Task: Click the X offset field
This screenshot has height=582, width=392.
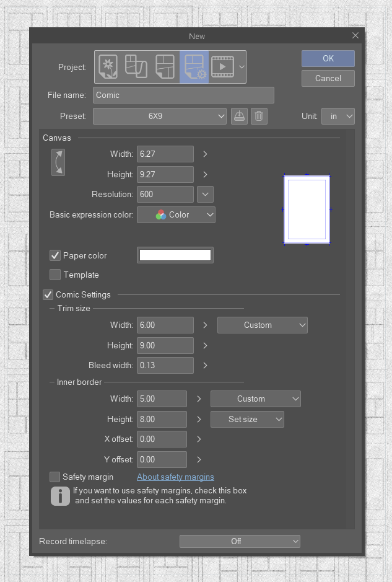Action: [x=162, y=439]
